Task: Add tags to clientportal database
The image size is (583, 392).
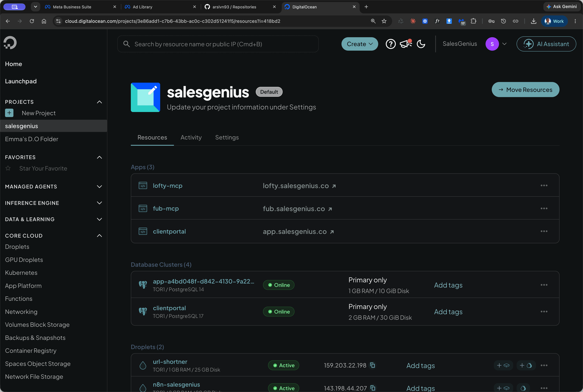Action: (448, 312)
